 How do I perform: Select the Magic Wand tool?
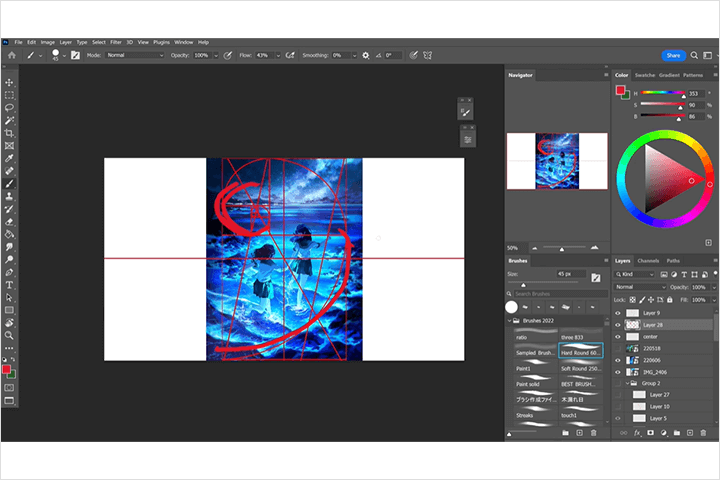pos(9,120)
